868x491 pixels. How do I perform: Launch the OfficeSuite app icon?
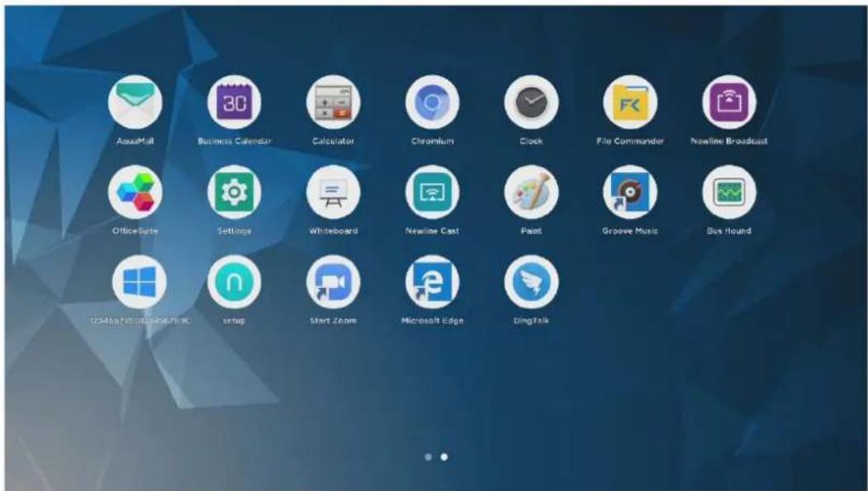pyautogui.click(x=135, y=192)
